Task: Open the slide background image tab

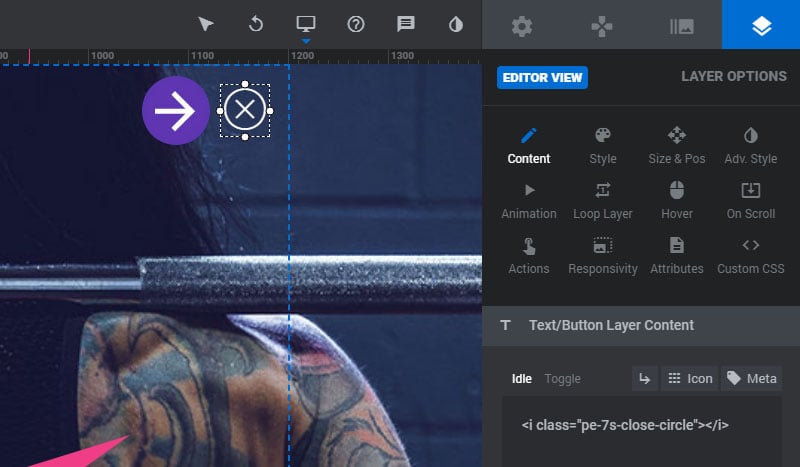Action: tap(682, 26)
